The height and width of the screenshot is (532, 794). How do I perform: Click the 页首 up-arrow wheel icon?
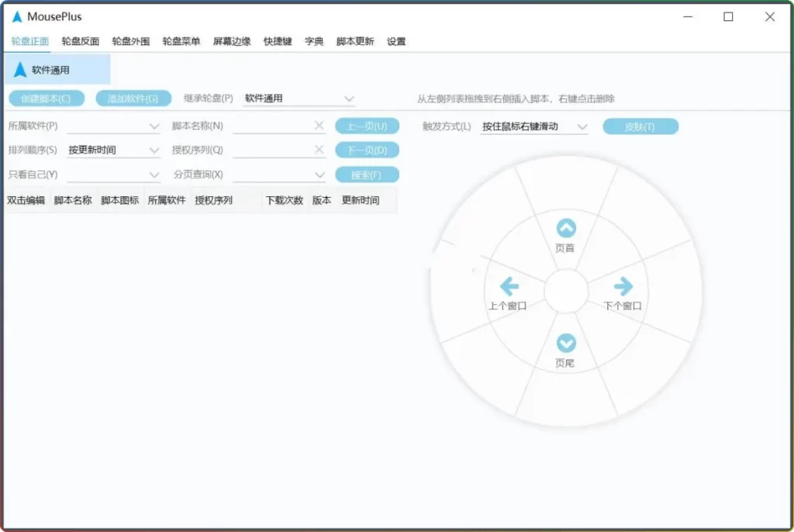pyautogui.click(x=566, y=228)
